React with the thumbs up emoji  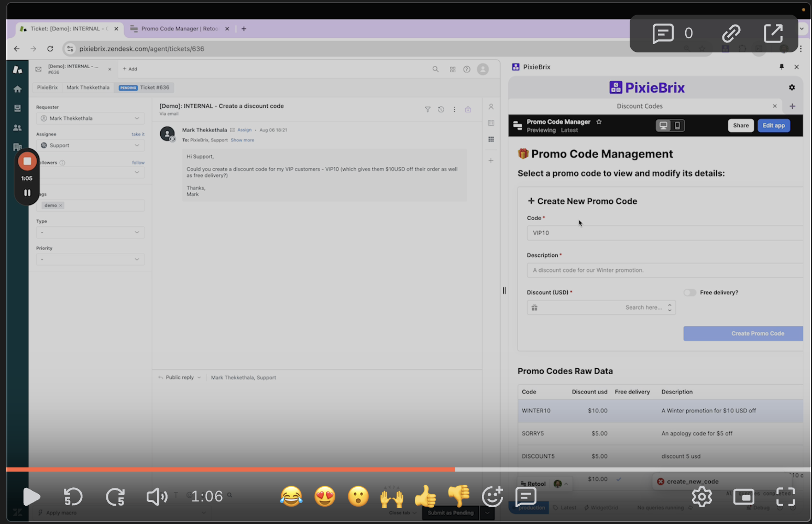point(425,496)
